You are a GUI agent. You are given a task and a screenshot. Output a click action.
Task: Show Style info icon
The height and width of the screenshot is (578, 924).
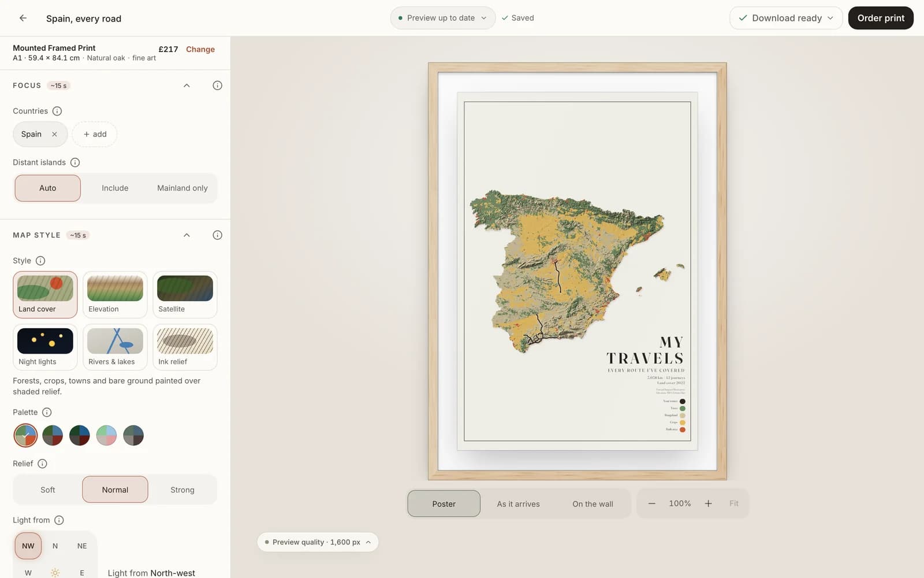pyautogui.click(x=40, y=261)
